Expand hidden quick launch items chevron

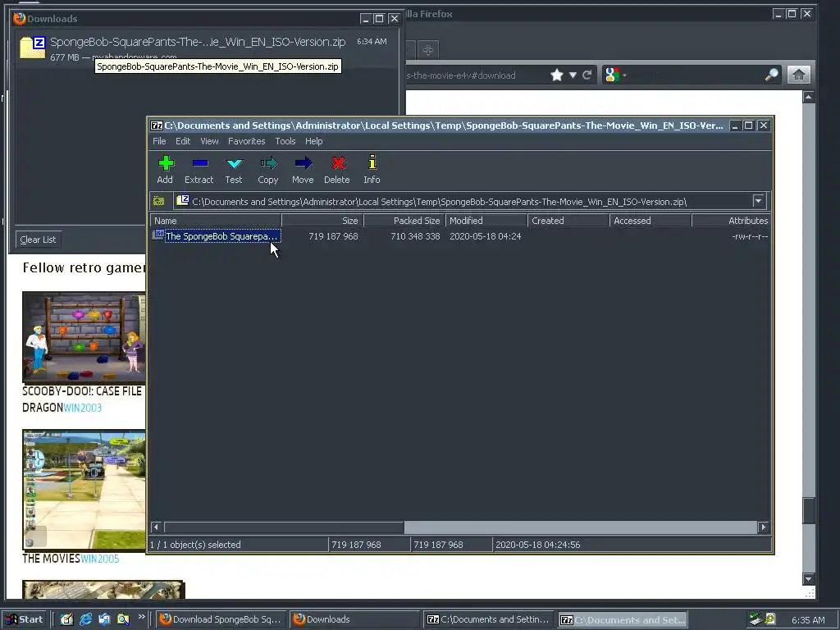click(x=141, y=617)
